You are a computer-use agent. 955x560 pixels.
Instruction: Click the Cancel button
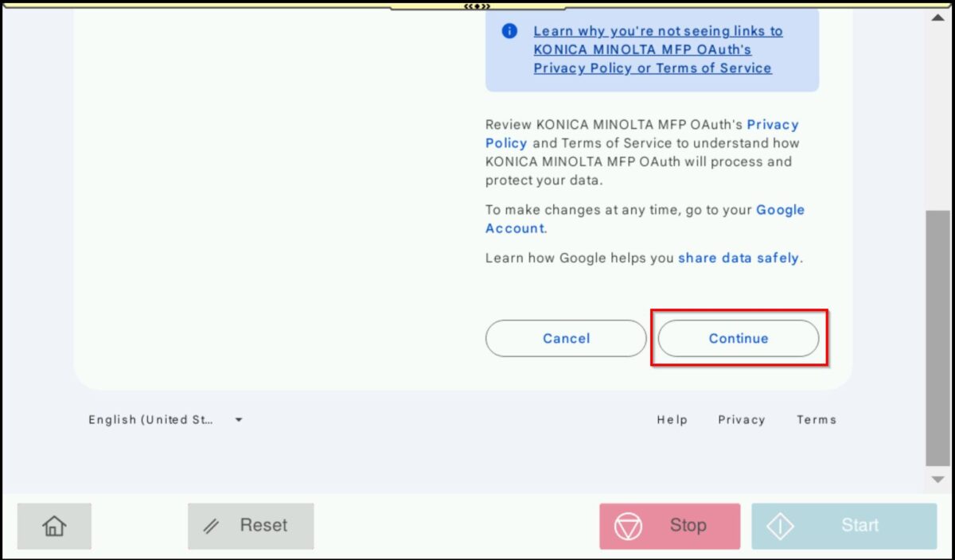click(x=566, y=339)
